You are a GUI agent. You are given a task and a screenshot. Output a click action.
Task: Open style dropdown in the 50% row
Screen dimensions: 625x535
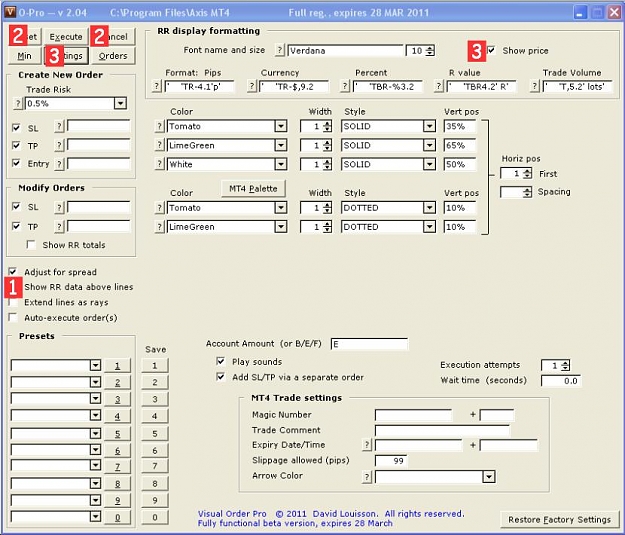[429, 164]
